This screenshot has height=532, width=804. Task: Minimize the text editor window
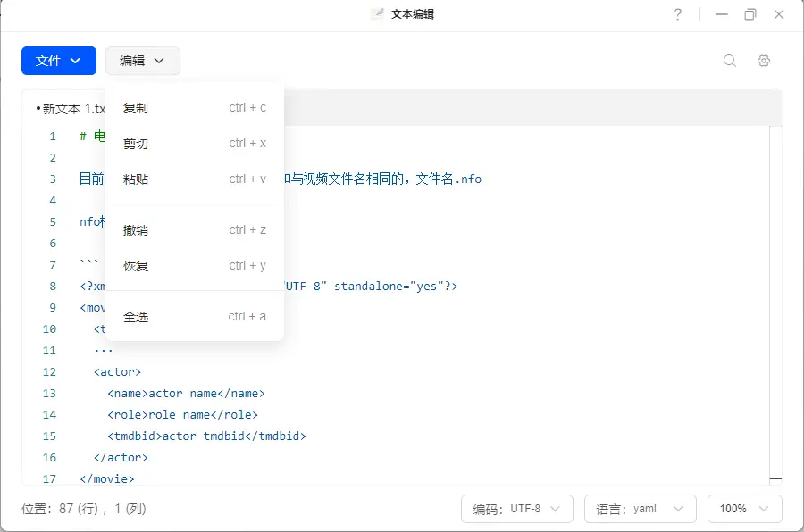722,14
